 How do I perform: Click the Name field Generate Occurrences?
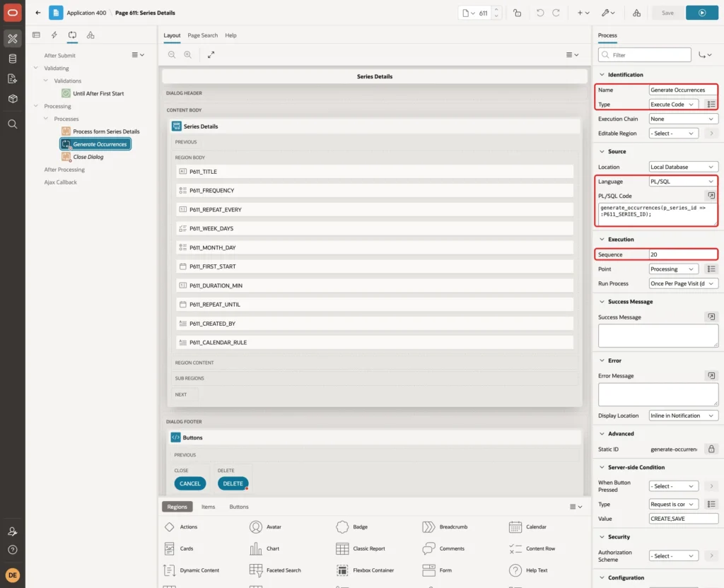683,90
